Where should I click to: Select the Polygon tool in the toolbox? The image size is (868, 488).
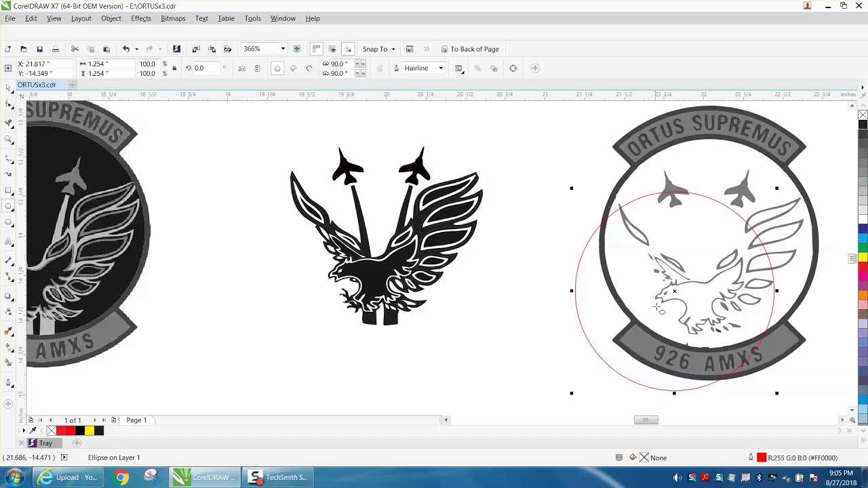click(8, 224)
